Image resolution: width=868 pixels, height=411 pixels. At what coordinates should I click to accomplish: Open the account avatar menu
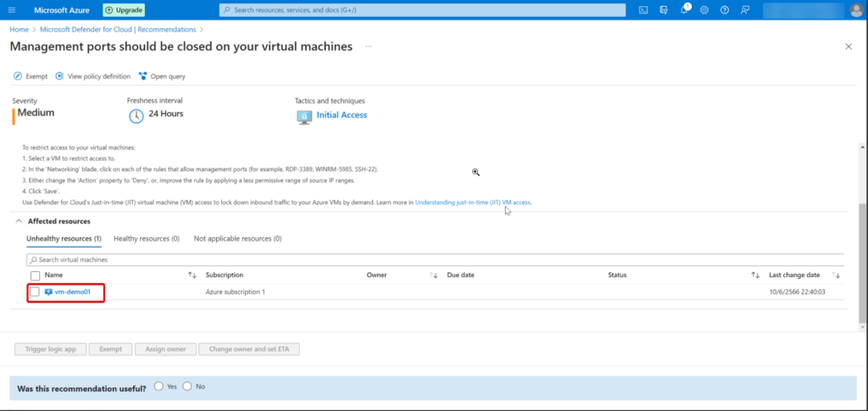click(x=856, y=10)
